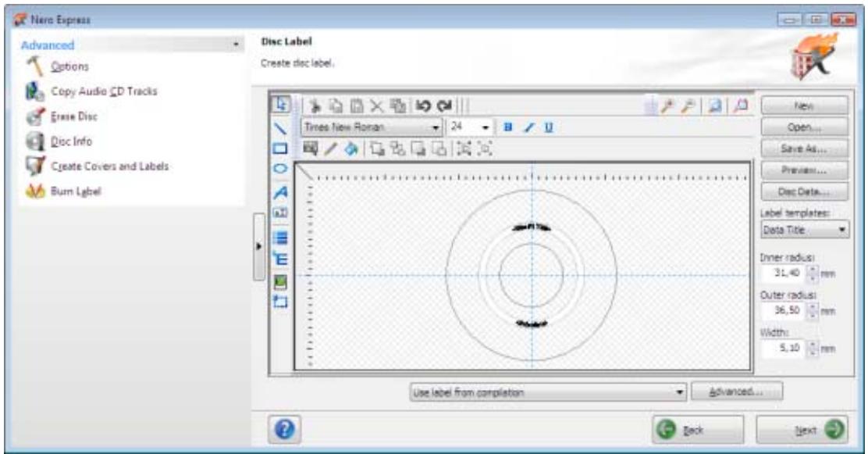This screenshot has width=868, height=454.
Task: Click the Save As... button
Action: click(x=804, y=148)
